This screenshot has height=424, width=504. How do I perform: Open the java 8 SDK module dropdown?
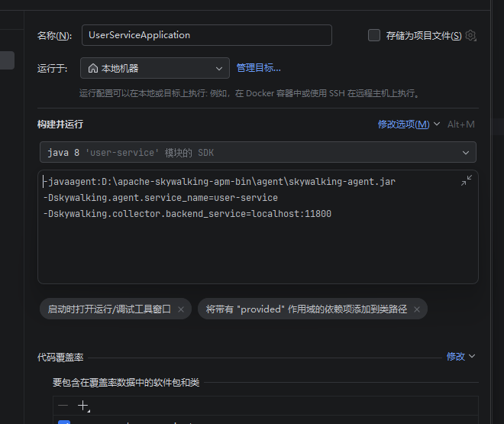[258, 152]
